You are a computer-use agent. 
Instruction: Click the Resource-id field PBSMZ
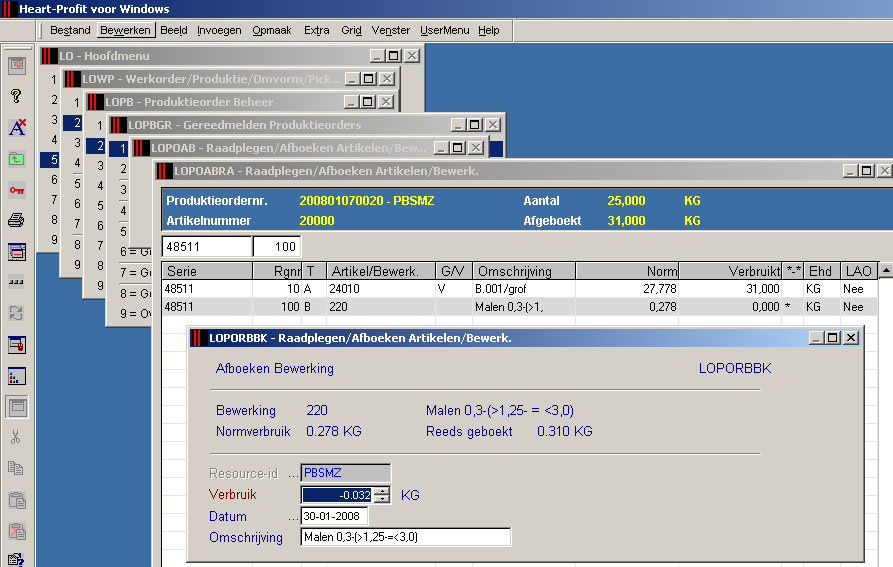tap(346, 473)
